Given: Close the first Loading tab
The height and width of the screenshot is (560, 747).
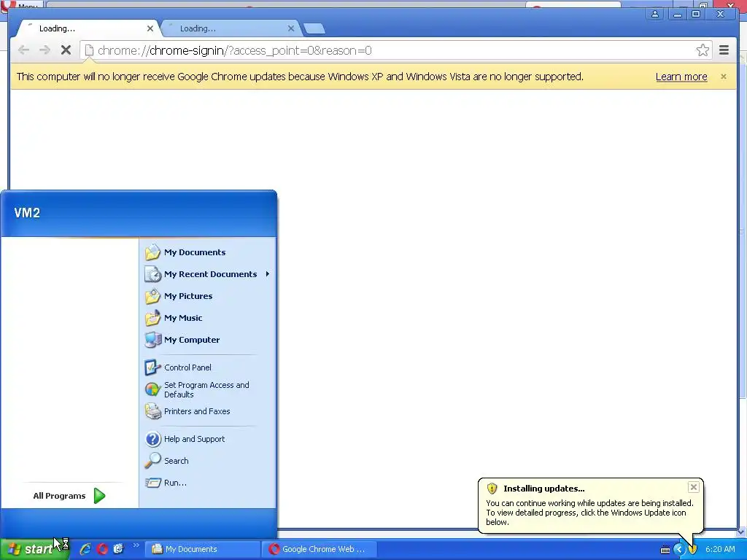Looking at the screenshot, I should (150, 28).
